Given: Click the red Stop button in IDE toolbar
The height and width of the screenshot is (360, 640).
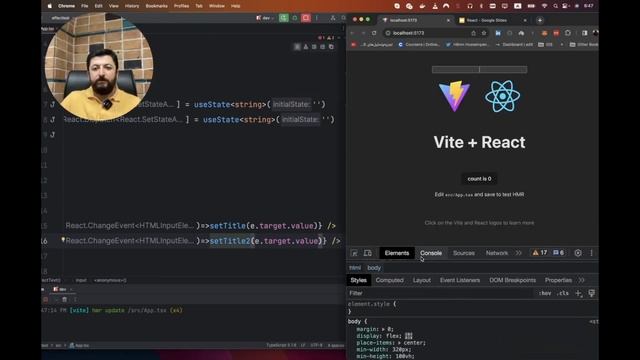Looking at the screenshot, I should click(x=306, y=18).
